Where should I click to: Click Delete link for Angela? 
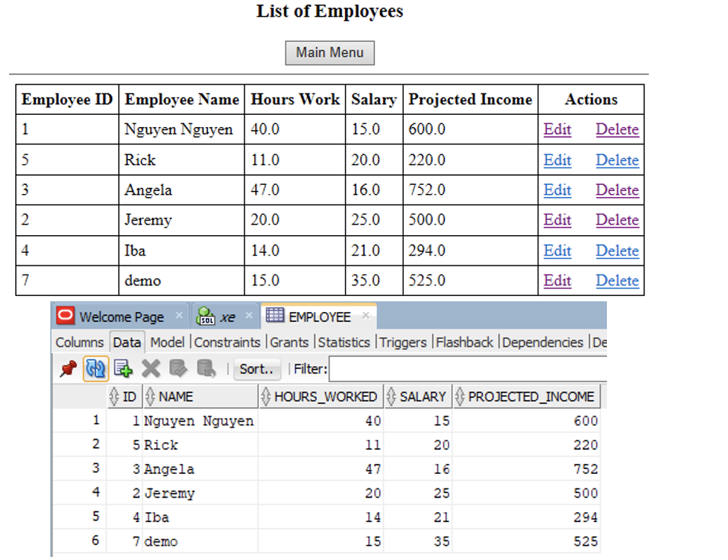(x=617, y=189)
